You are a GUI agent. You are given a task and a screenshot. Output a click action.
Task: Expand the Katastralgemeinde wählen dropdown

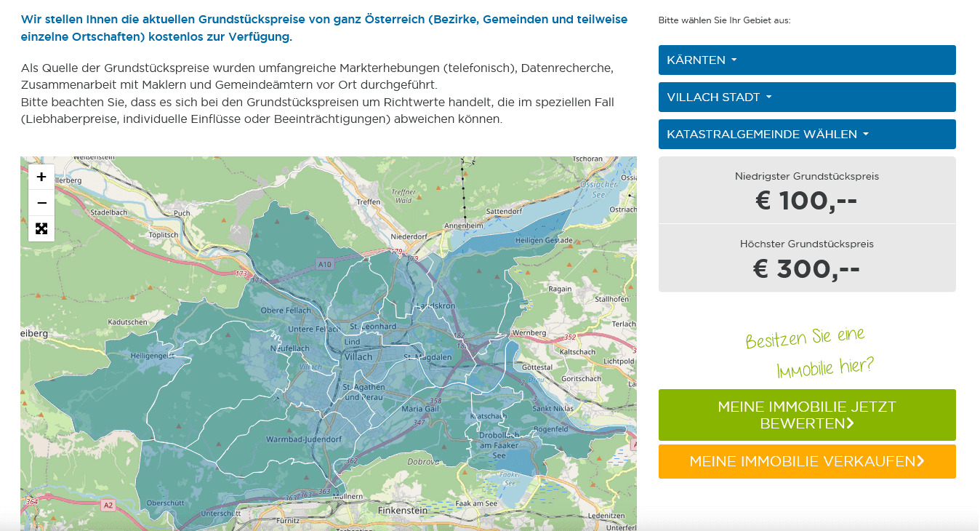coord(806,134)
